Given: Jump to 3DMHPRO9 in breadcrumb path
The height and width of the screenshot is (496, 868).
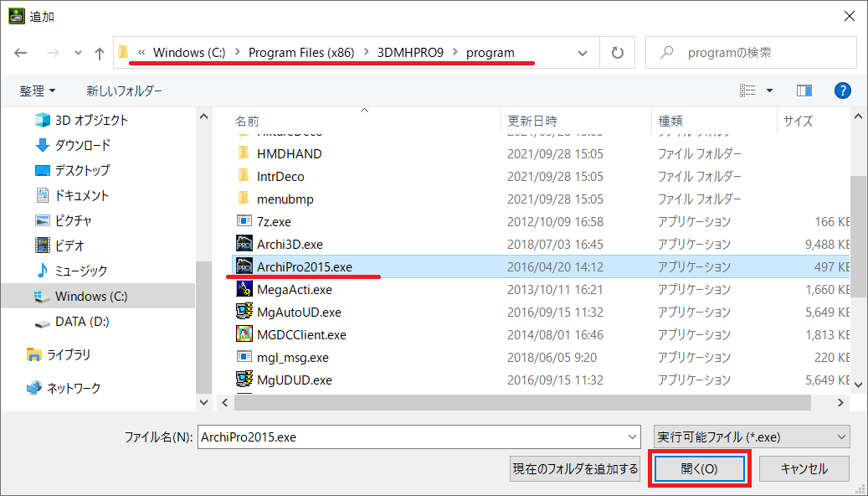Looking at the screenshot, I should tap(410, 52).
